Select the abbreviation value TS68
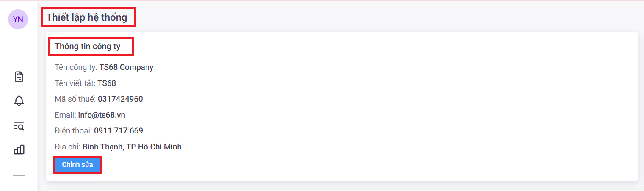644x191 pixels. [x=107, y=83]
